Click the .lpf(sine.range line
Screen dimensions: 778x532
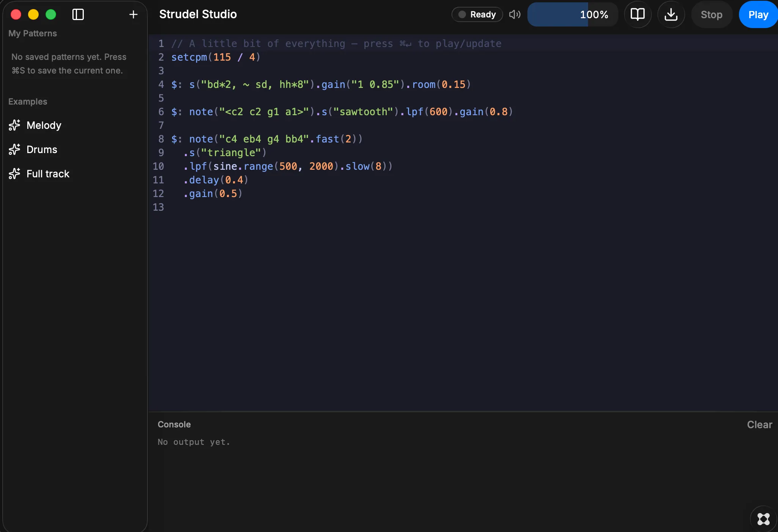coord(288,166)
